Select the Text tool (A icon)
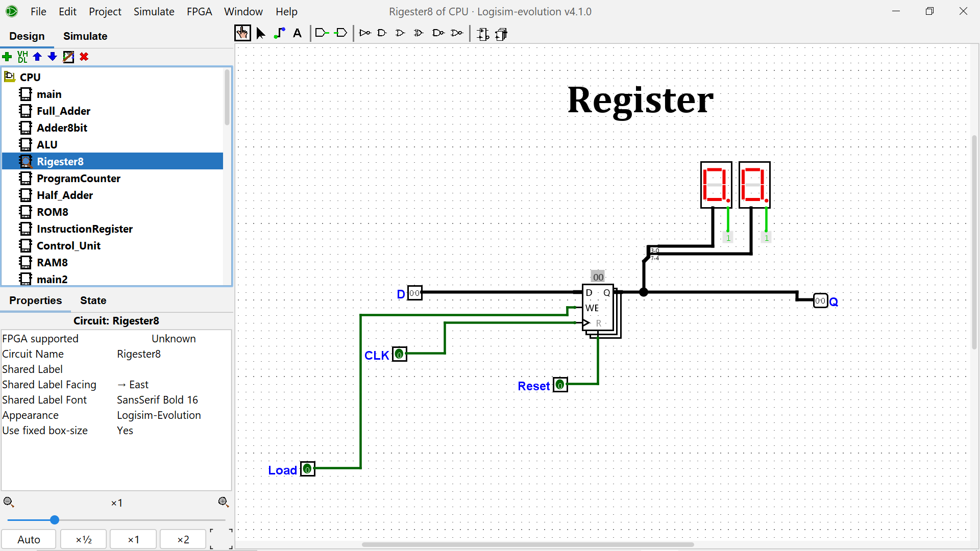 tap(298, 34)
